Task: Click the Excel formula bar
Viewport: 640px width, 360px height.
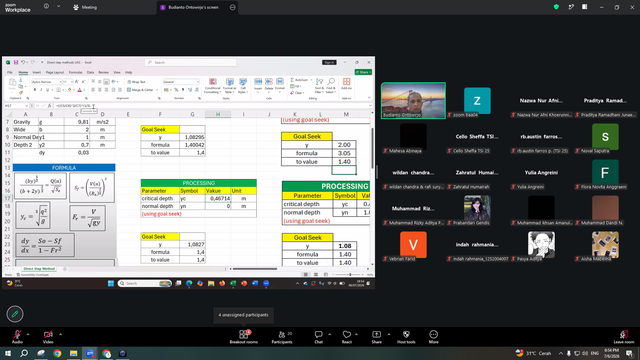Action: pos(212,106)
